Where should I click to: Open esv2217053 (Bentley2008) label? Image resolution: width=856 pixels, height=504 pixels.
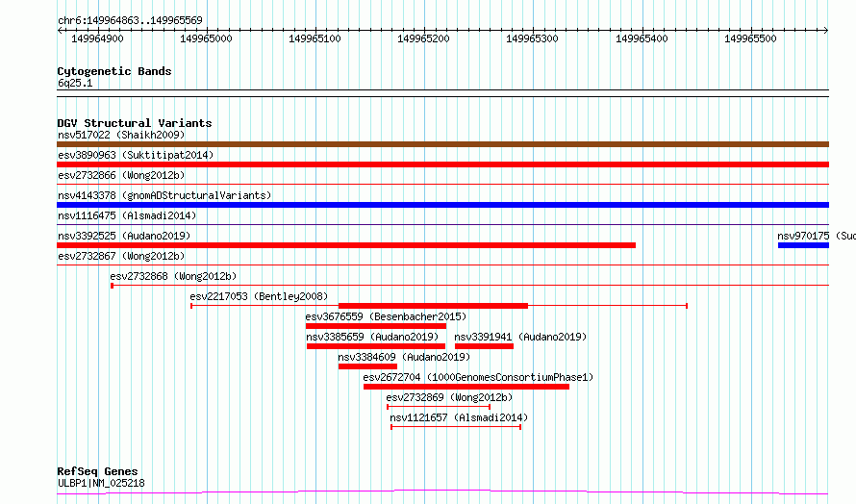pyautogui.click(x=259, y=296)
